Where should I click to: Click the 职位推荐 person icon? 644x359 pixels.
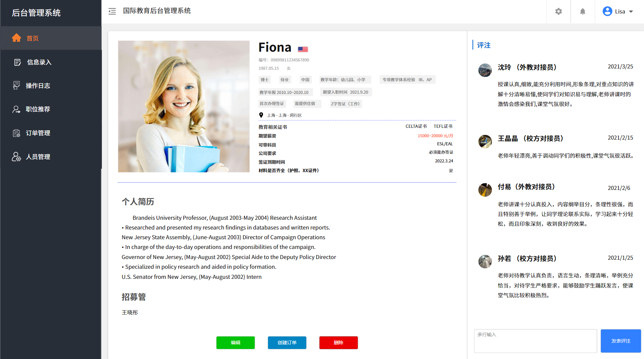pyautogui.click(x=16, y=109)
